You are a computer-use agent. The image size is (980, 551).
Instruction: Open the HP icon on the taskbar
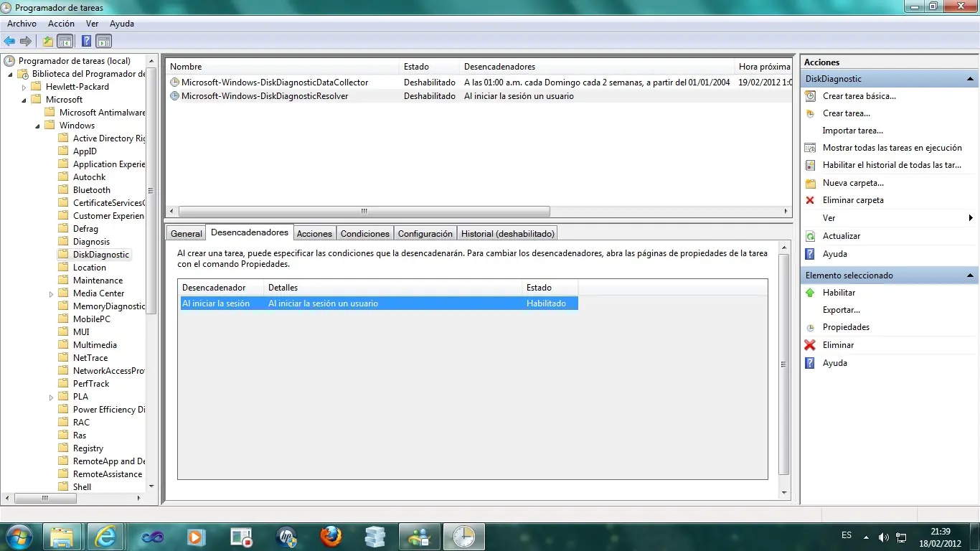pos(286,536)
